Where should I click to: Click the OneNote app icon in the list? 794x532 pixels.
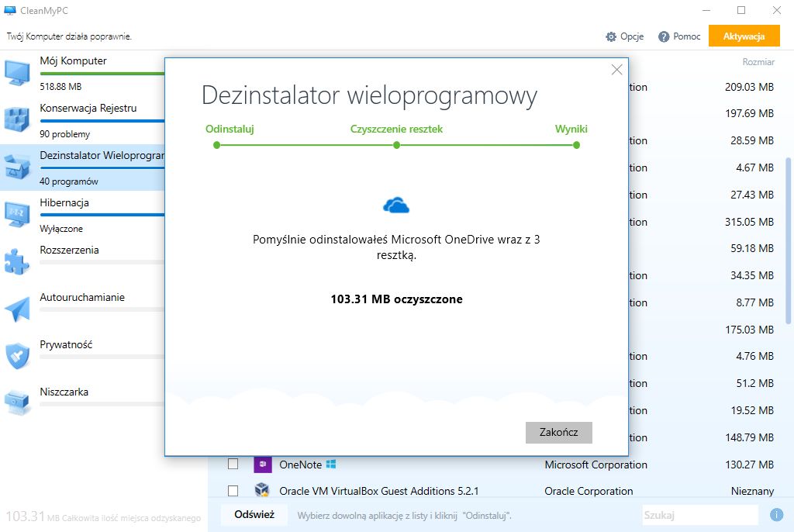[x=262, y=464]
